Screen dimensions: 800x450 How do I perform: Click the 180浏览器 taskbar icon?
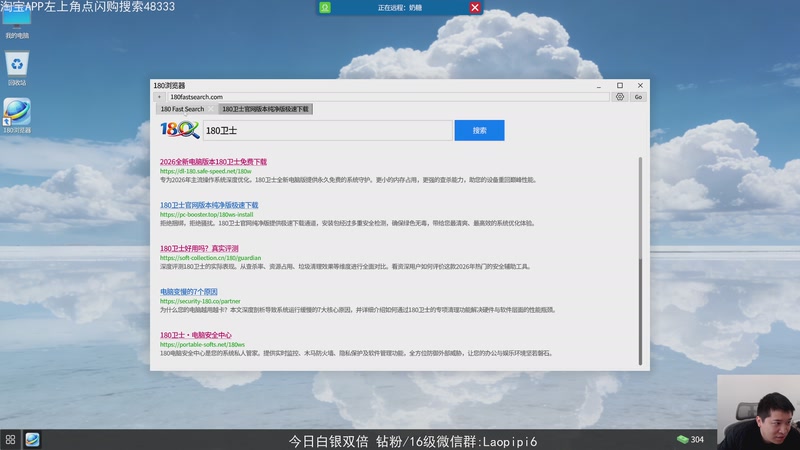point(32,439)
